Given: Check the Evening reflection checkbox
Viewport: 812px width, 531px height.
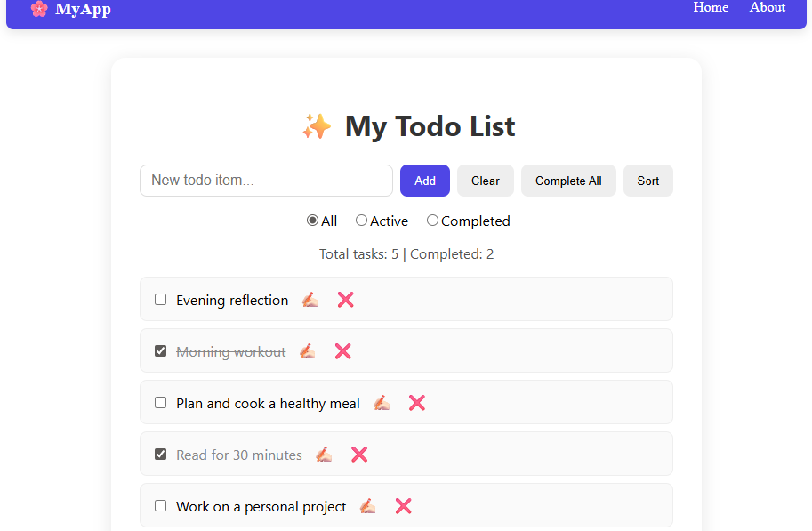Looking at the screenshot, I should point(161,300).
